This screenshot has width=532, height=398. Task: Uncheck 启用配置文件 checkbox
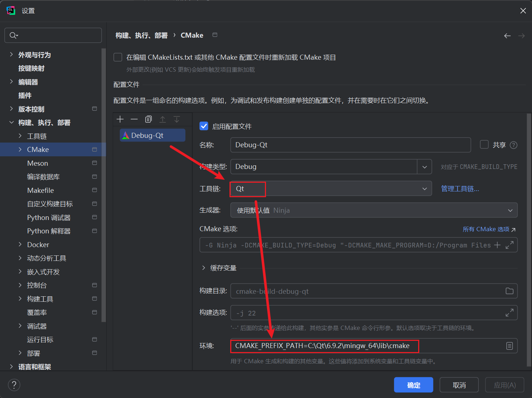204,126
